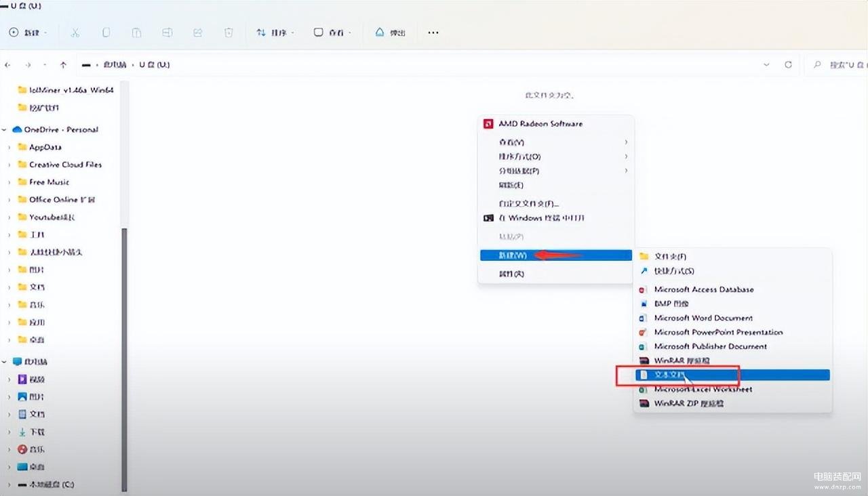The height and width of the screenshot is (496, 868).
Task: Choose WinRAR 压缩档 archive in submenu
Action: pos(732,360)
